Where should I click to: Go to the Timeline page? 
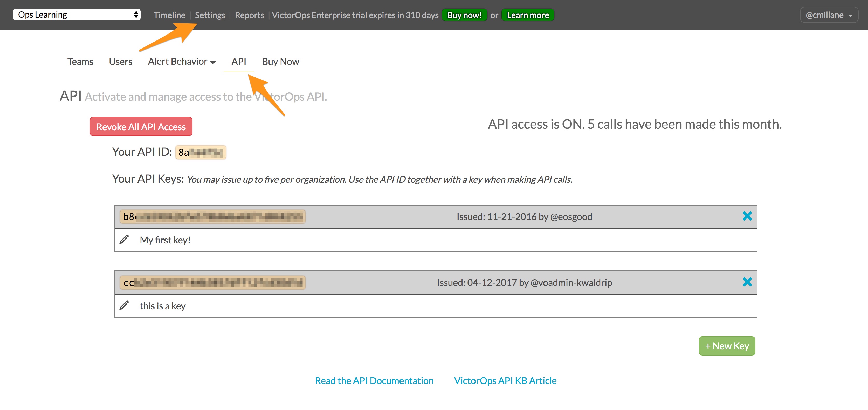[x=169, y=15]
